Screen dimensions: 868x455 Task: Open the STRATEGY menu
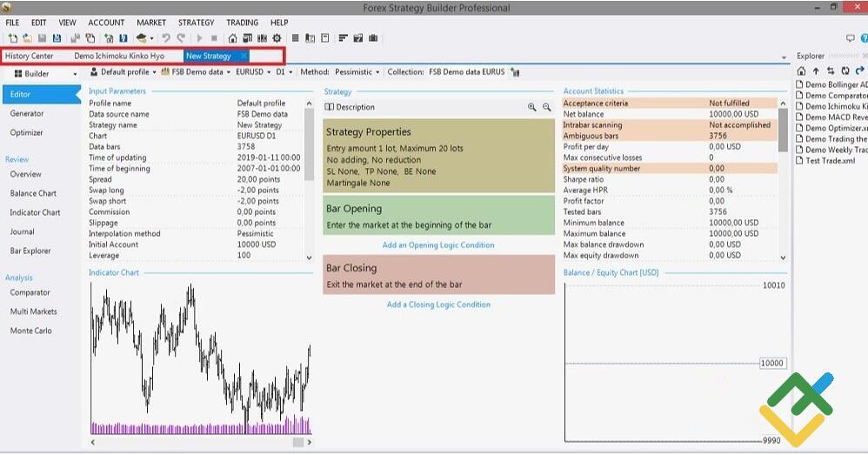coord(196,23)
